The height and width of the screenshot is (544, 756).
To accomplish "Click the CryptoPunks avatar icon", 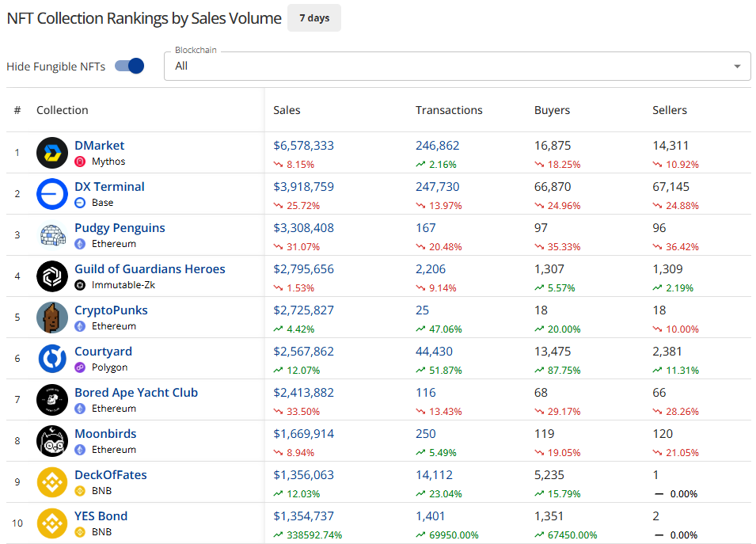I will click(52, 318).
